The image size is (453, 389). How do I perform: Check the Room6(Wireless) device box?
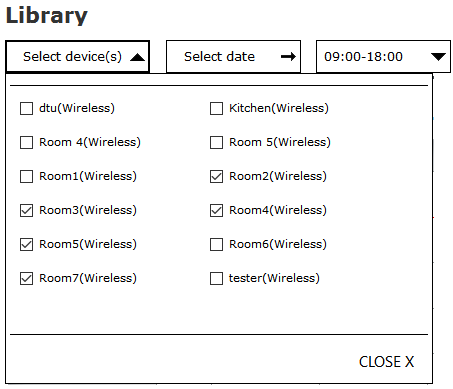click(216, 244)
